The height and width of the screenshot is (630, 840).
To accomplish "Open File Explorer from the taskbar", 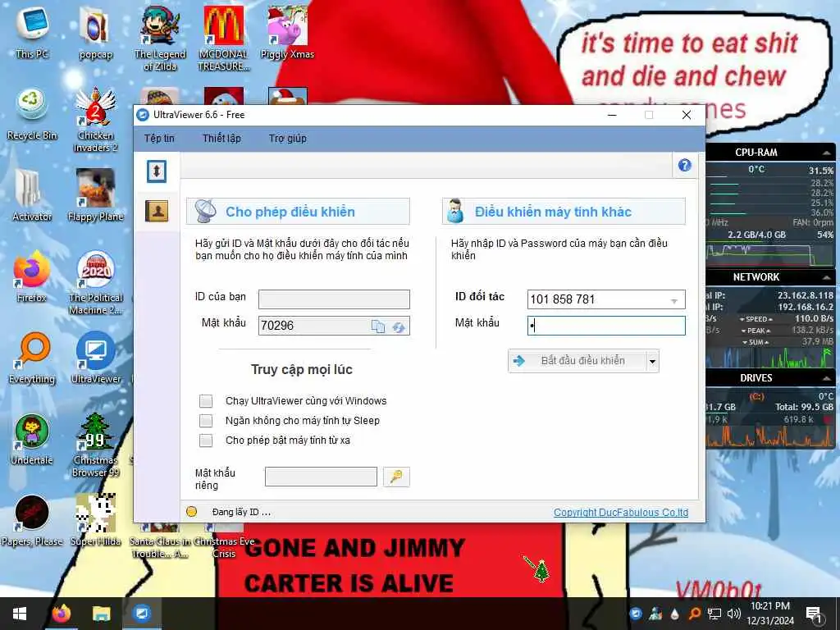I will 101,614.
